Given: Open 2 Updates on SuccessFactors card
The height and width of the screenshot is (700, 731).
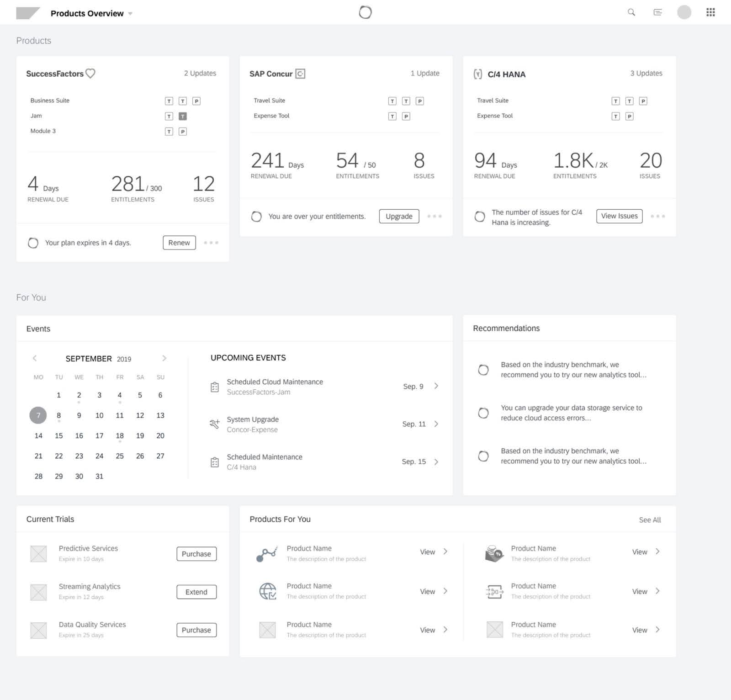Looking at the screenshot, I should coord(200,73).
